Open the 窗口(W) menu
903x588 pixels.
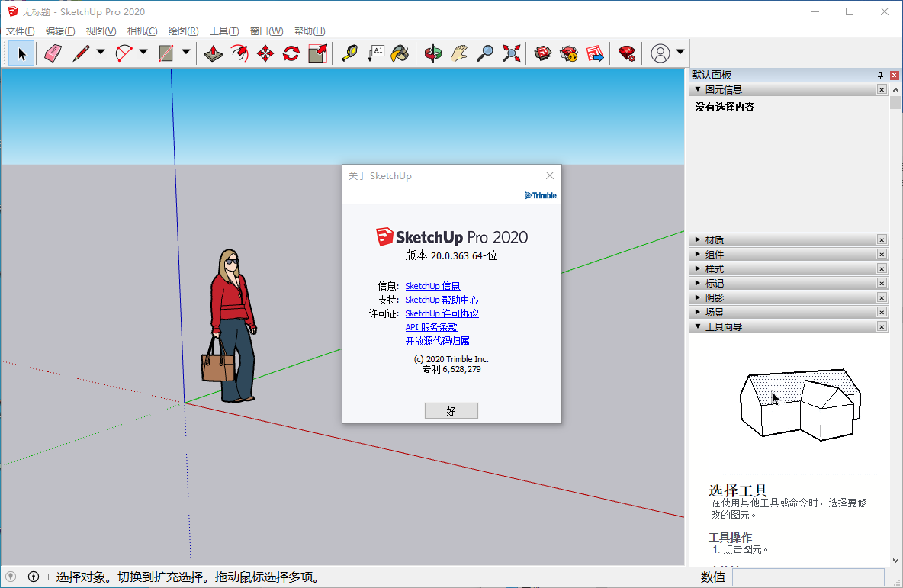[x=266, y=31]
